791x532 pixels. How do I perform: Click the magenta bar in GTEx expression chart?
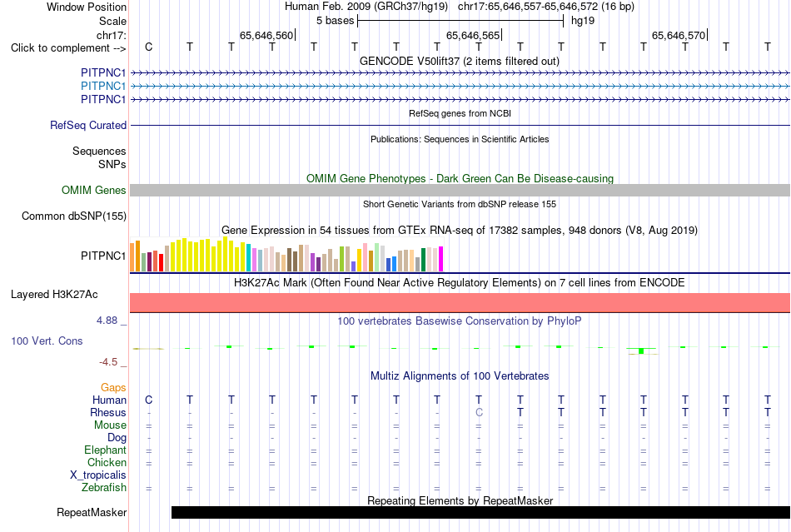point(441,259)
